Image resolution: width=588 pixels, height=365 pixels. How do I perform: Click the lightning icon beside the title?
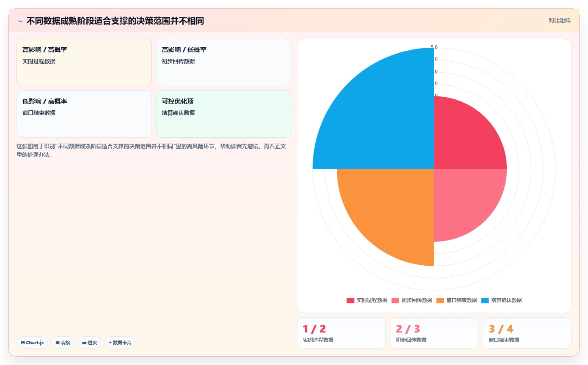pos(20,21)
